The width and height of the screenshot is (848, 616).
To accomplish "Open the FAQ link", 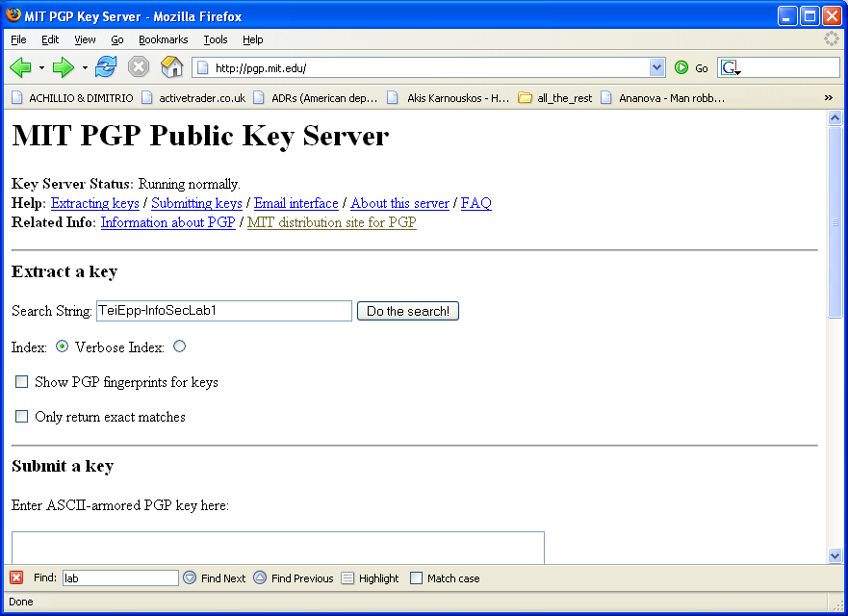I will (475, 203).
